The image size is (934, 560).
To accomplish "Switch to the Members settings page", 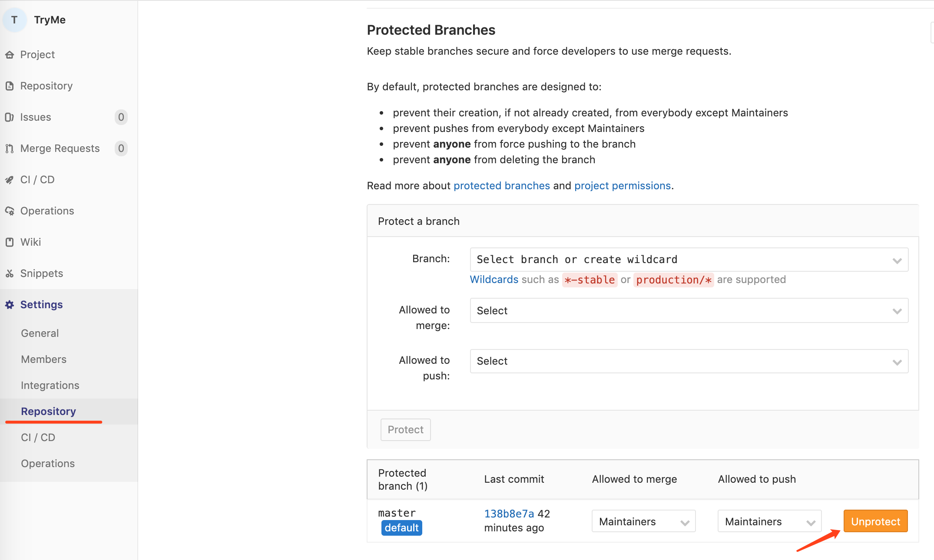I will [43, 359].
